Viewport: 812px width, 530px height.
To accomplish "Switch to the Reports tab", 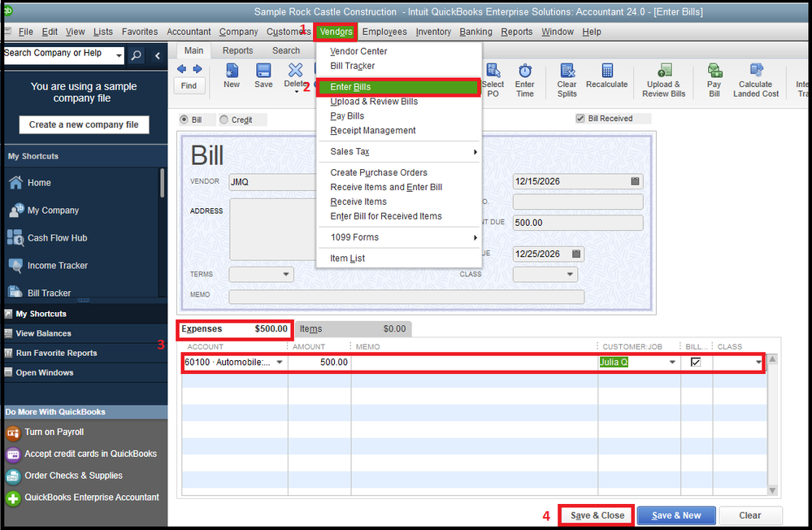I will pos(237,50).
